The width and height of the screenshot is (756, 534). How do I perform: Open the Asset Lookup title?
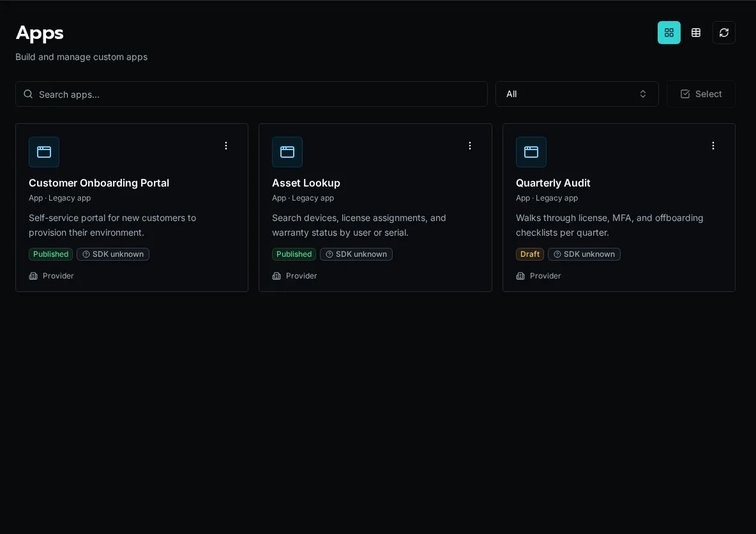(x=306, y=183)
